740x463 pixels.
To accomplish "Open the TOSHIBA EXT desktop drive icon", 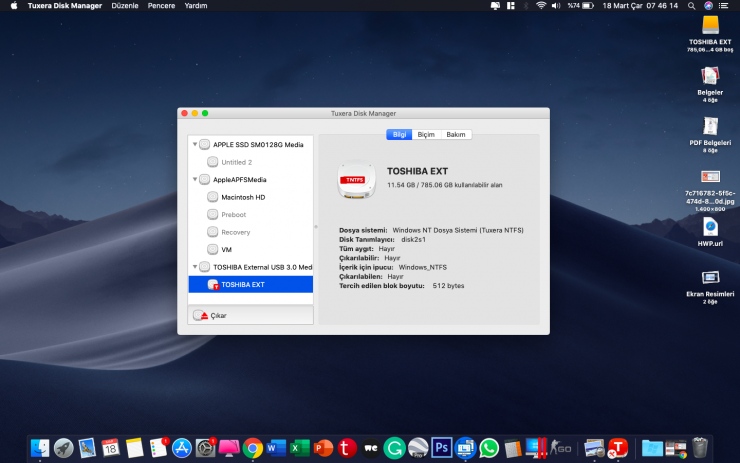I will click(710, 25).
